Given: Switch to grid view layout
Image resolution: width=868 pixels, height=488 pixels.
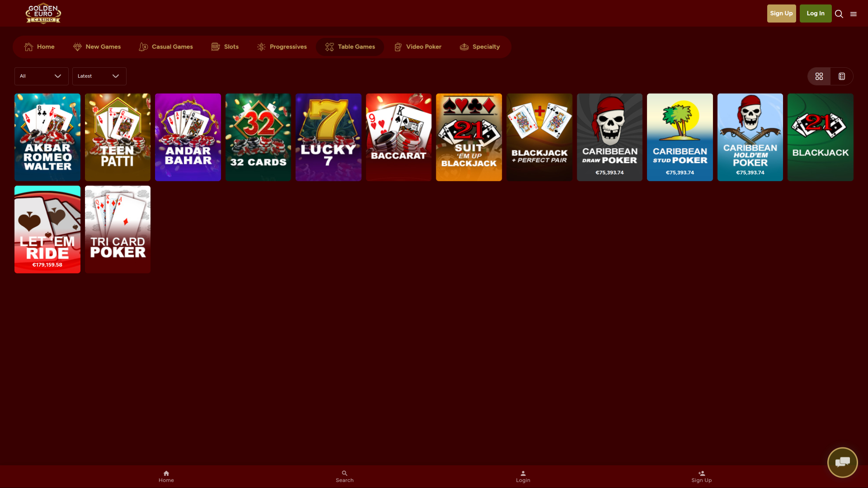Looking at the screenshot, I should [819, 76].
